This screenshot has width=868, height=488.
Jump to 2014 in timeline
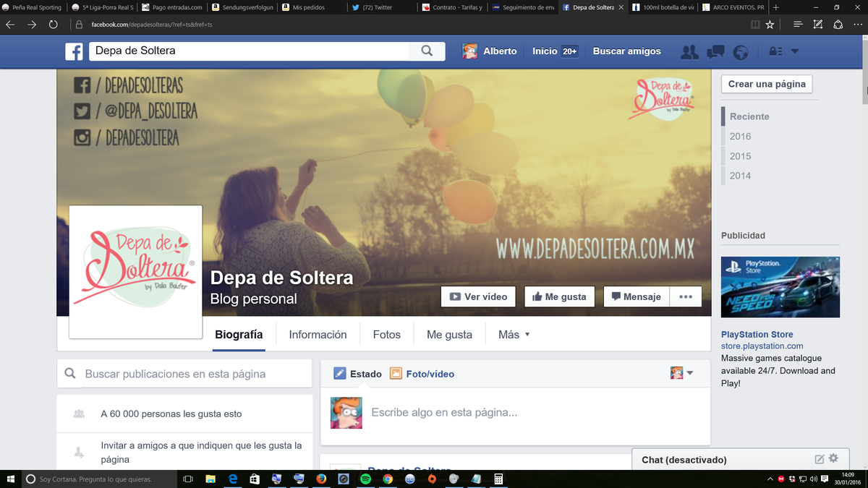740,175
